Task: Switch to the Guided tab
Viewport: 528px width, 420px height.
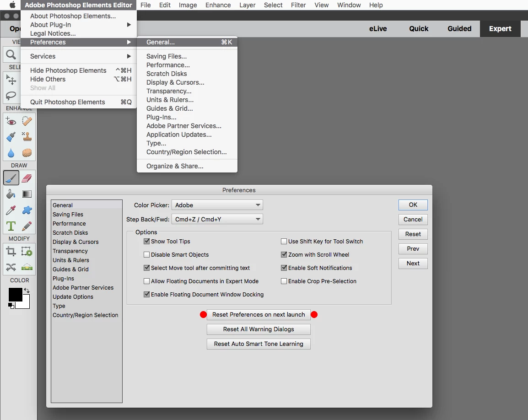Action: (459, 29)
